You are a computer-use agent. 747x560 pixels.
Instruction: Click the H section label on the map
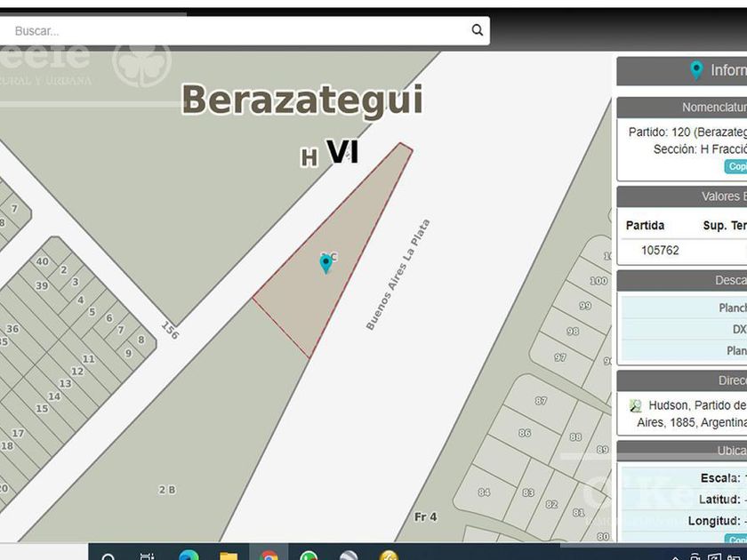309,157
